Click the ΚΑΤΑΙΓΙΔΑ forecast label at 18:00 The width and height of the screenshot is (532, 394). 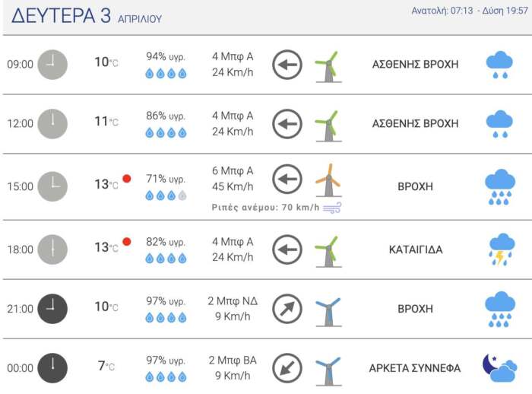(x=415, y=249)
